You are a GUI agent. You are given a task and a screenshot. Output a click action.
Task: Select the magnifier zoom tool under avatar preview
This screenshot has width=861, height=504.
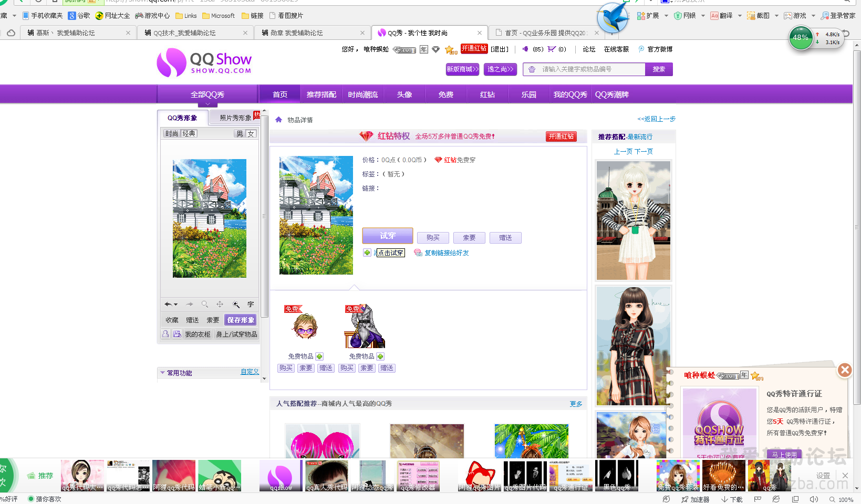205,304
